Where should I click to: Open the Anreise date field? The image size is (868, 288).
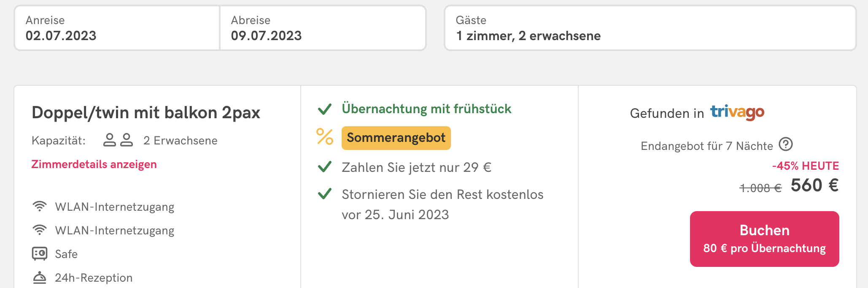tap(117, 28)
